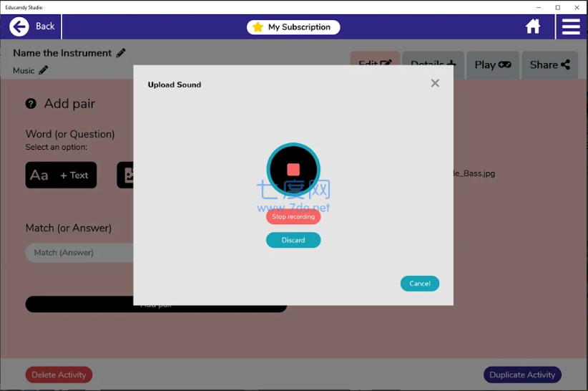The height and width of the screenshot is (391, 588).
Task: Click the Bass.jpg file name text
Action: point(474,173)
